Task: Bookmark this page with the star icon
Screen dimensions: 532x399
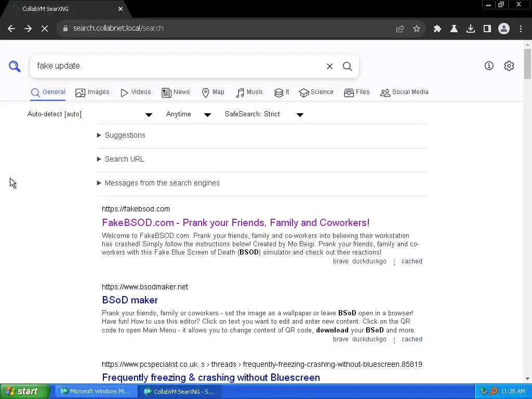Action: (416, 29)
